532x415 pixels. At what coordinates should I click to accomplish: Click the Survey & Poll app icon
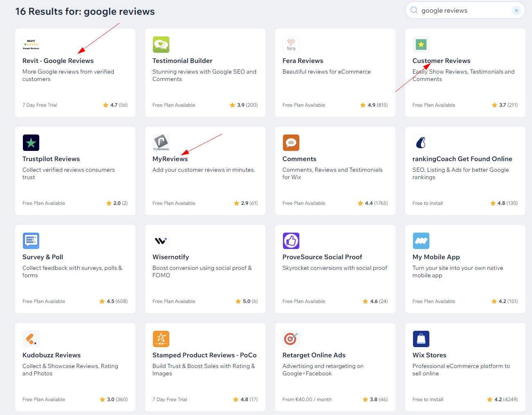[x=31, y=241]
